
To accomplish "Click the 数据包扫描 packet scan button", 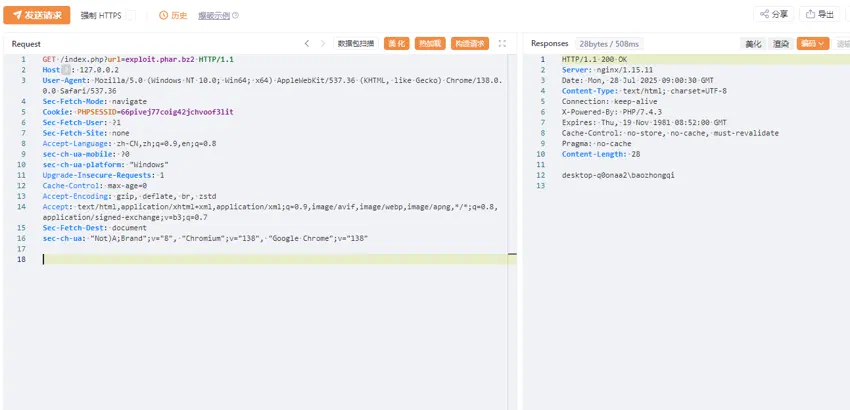I will click(x=356, y=44).
